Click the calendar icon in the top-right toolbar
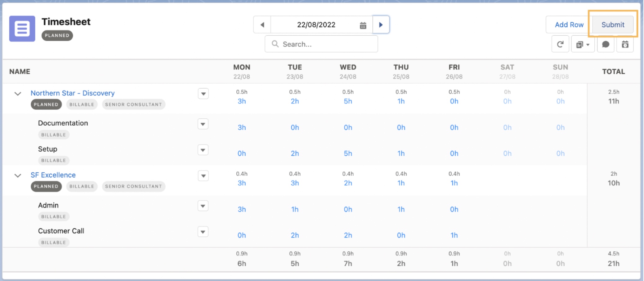This screenshot has height=281, width=644. (625, 44)
